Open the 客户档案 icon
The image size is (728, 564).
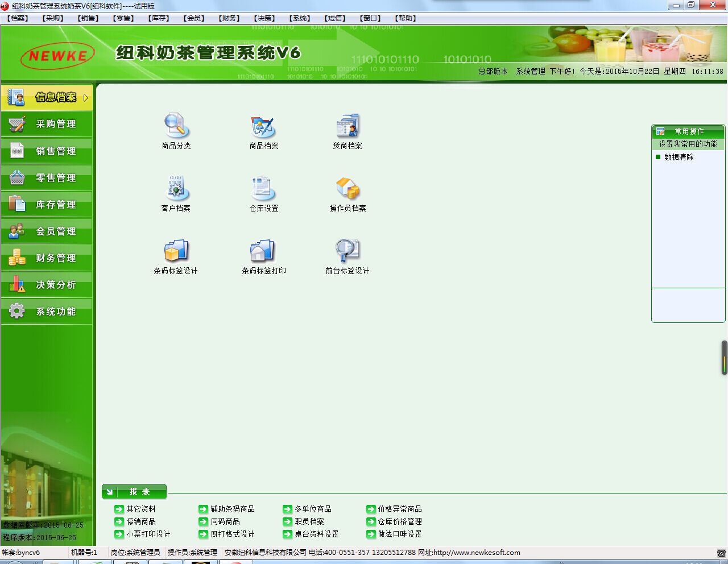[x=176, y=188]
